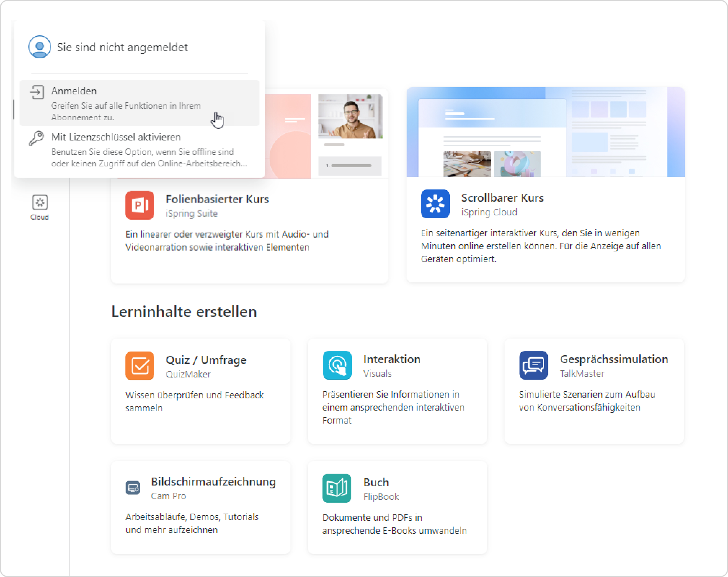Image resolution: width=728 pixels, height=577 pixels.
Task: Click the user profile avatar icon
Action: click(40, 47)
